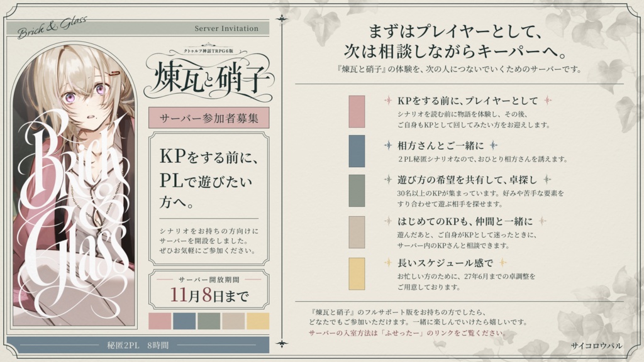Screen dimensions: 644x362
Task: Click the シナリオをお持ちの方向けに line
Action: 209,231
